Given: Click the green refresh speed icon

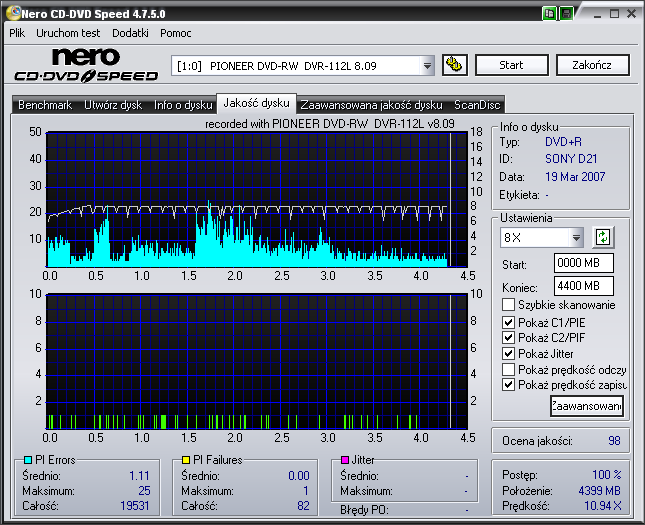Looking at the screenshot, I should [x=603, y=237].
